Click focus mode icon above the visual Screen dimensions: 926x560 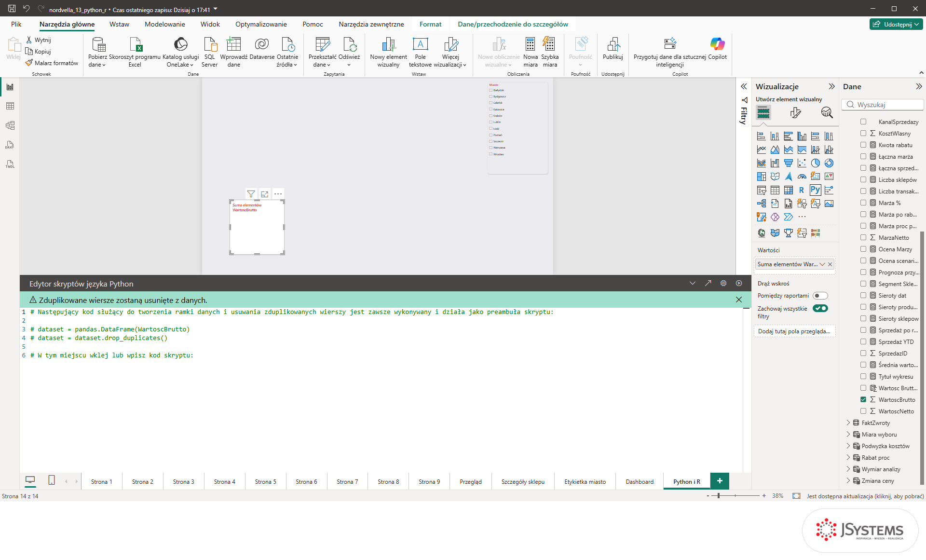264,194
